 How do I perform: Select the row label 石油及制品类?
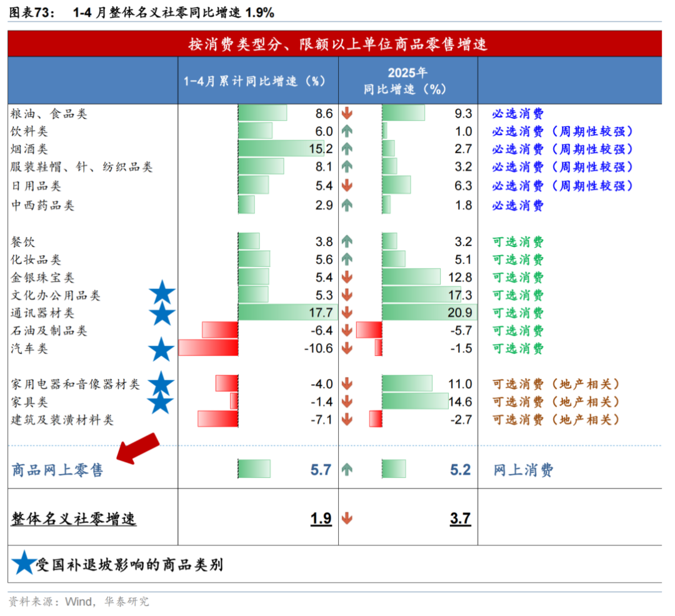49,331
